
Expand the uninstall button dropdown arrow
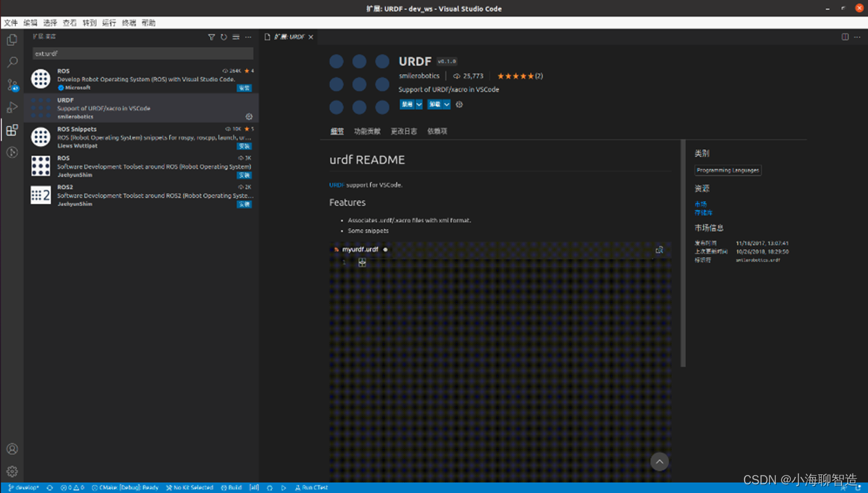(447, 105)
